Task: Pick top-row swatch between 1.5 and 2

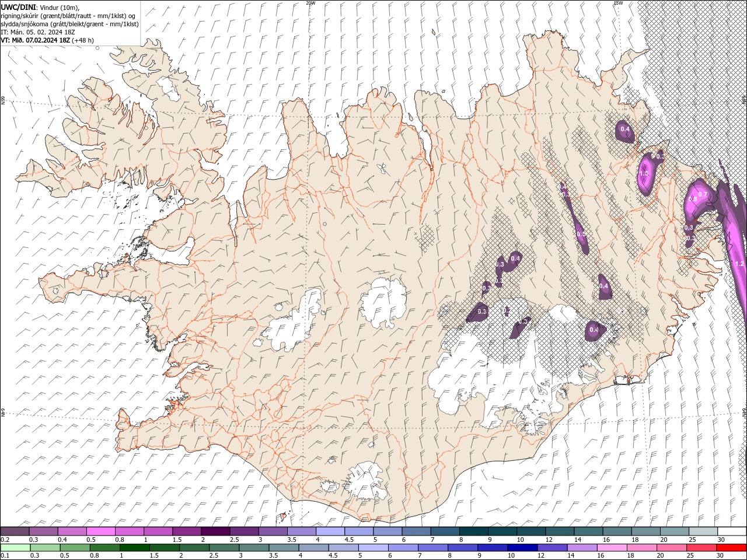Action: (x=186, y=531)
